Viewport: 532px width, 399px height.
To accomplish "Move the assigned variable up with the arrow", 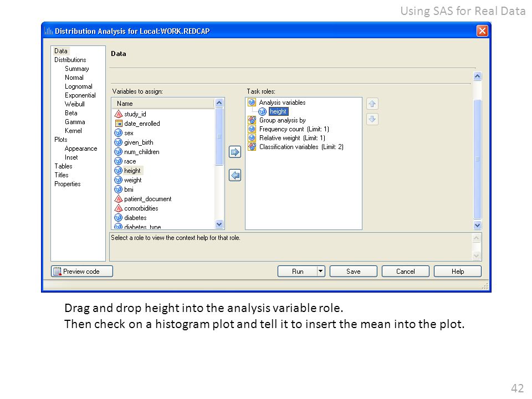I will click(x=372, y=104).
